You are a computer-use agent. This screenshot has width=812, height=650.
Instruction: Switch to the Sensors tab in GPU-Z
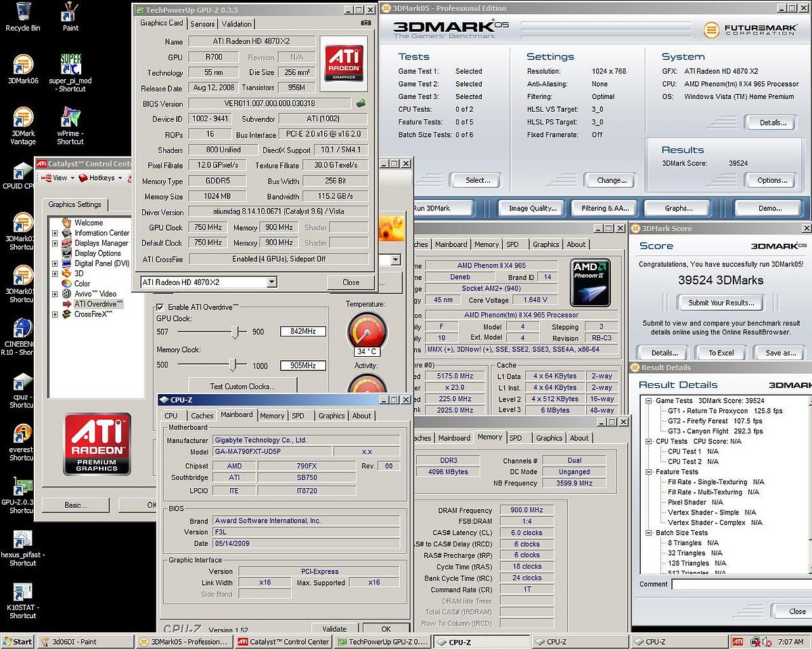(202, 24)
